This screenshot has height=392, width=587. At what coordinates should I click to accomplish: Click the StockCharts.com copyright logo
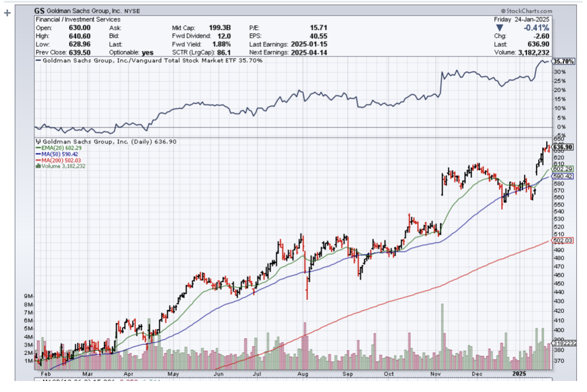(x=526, y=11)
